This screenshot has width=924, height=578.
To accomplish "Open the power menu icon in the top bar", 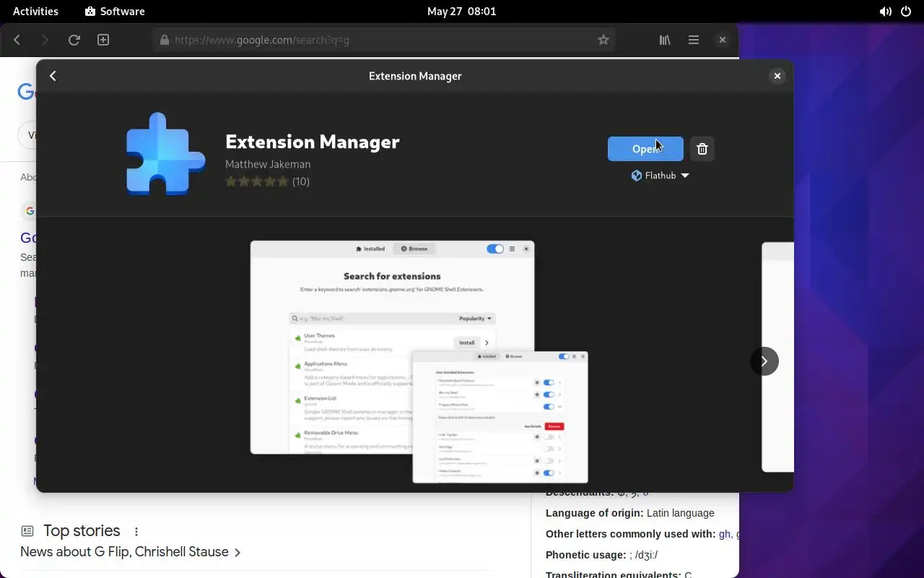I will pyautogui.click(x=906, y=12).
